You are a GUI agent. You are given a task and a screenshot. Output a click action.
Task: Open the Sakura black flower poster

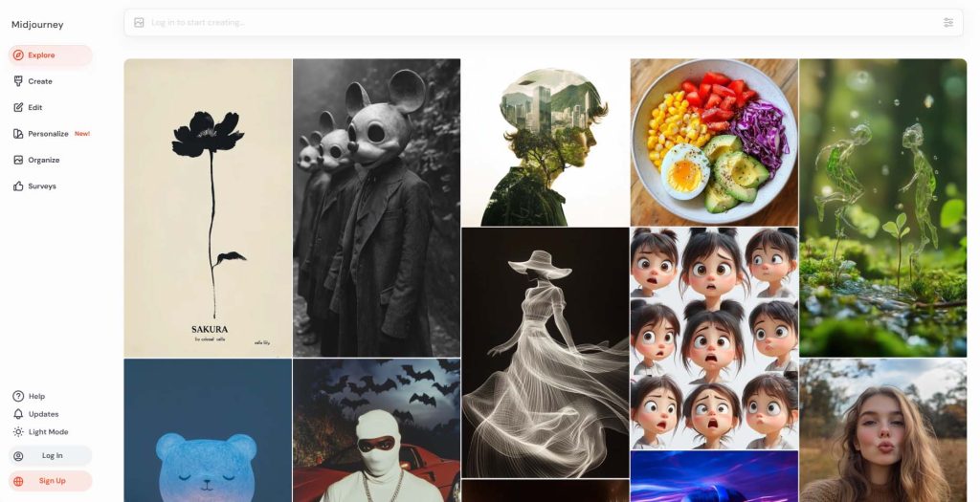coord(208,207)
